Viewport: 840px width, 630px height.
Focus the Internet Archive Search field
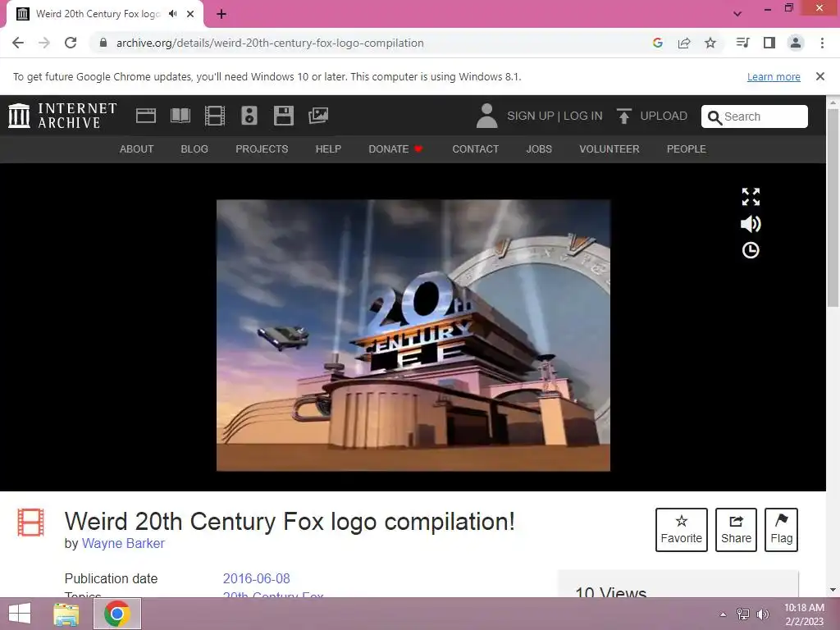tap(755, 116)
